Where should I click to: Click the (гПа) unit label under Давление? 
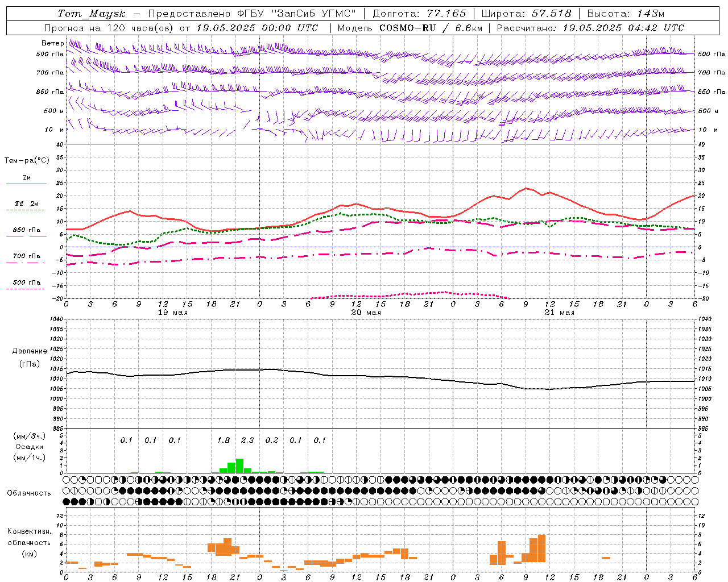tap(29, 364)
